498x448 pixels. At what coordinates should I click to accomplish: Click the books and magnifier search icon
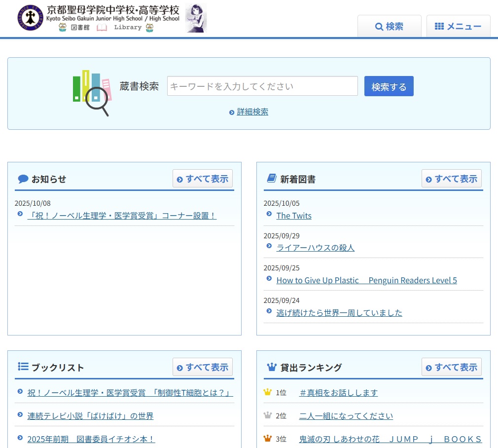92,93
